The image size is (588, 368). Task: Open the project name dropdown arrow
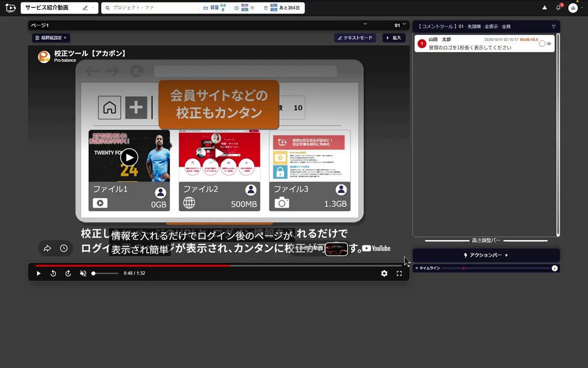coord(93,8)
